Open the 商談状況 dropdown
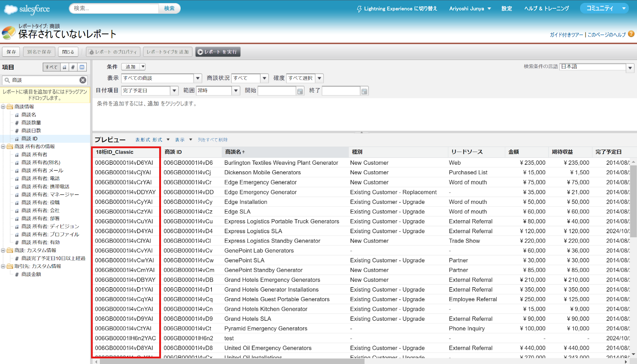Image resolution: width=637 pixels, height=364 pixels. click(264, 78)
